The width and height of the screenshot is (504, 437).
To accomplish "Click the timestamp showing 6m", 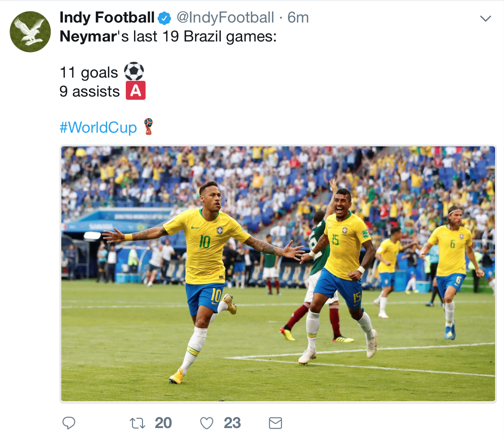I will (298, 17).
